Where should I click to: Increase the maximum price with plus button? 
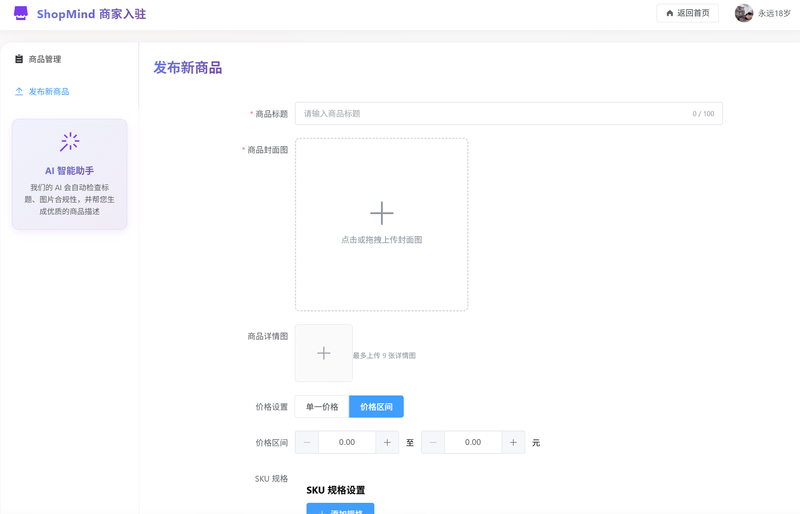[513, 442]
